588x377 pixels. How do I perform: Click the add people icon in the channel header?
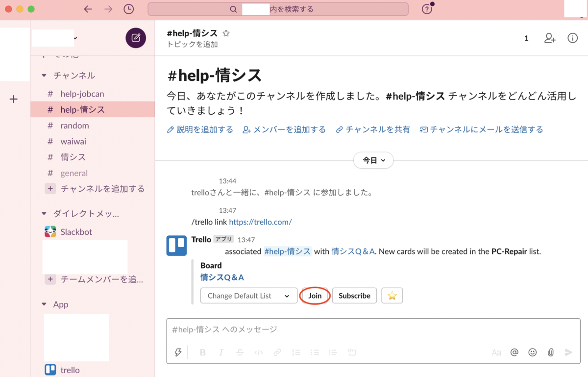pos(549,38)
